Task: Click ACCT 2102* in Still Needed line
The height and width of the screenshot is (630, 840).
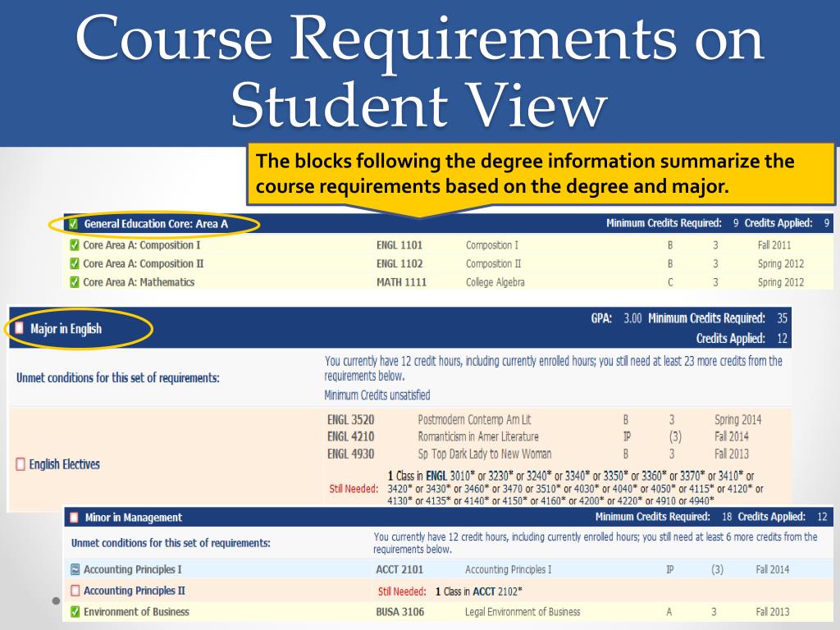Action: [497, 591]
